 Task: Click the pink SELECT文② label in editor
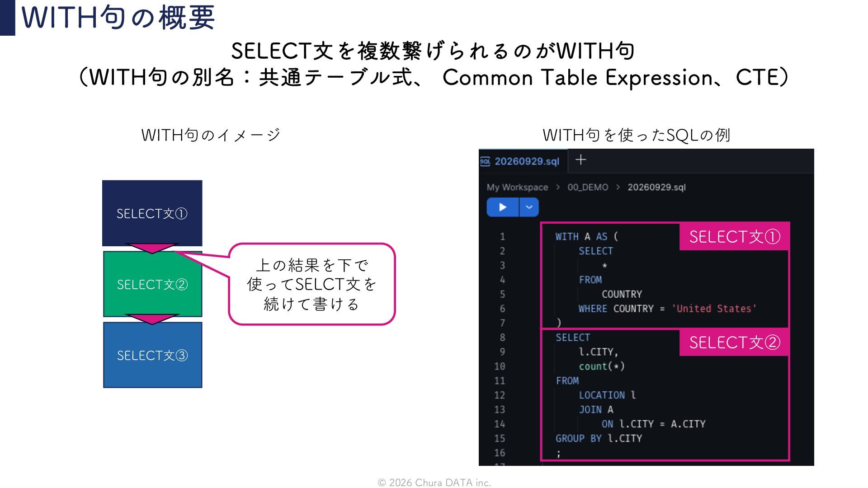click(x=735, y=343)
